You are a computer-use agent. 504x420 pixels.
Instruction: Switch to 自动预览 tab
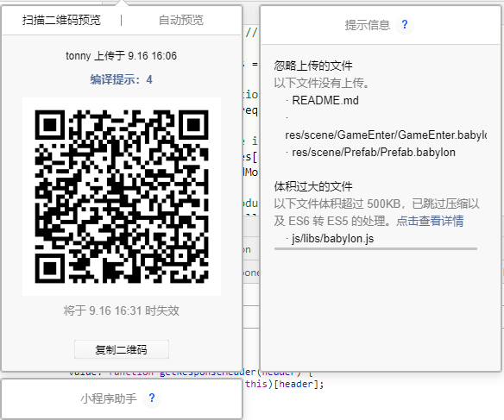(181, 20)
